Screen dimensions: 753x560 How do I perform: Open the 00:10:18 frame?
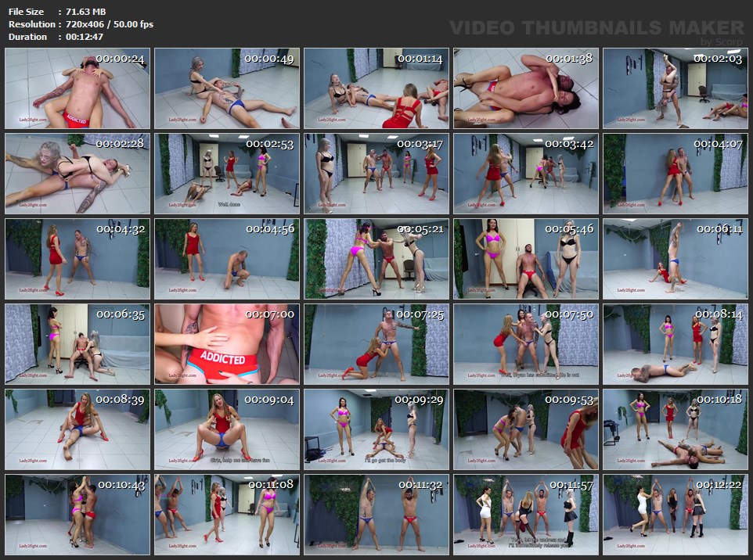coord(675,429)
